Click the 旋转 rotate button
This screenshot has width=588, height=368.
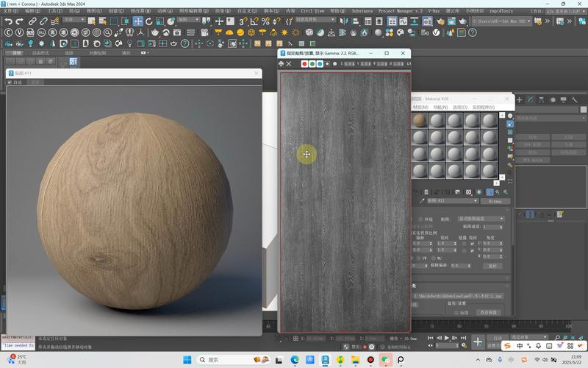pyautogui.click(x=492, y=266)
